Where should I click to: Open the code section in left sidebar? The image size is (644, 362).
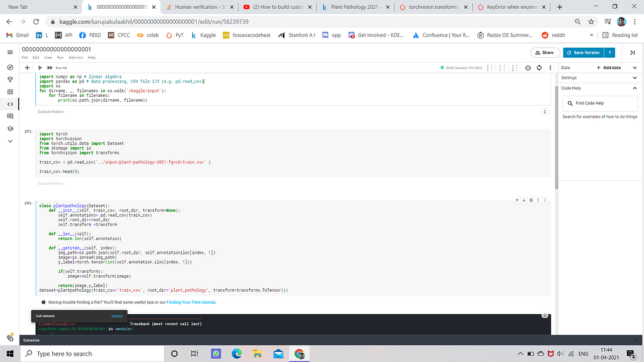click(9, 104)
